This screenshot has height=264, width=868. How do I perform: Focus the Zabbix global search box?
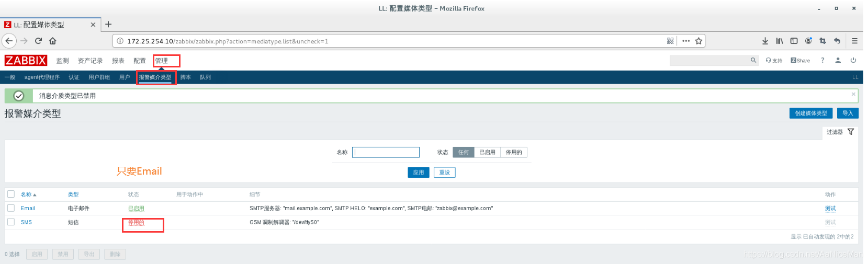click(x=709, y=61)
